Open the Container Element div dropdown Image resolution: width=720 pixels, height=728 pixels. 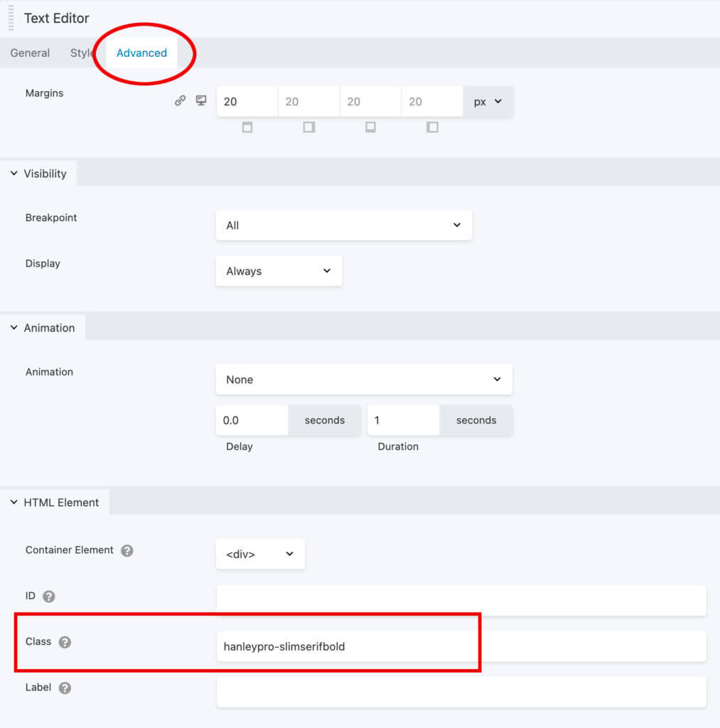[260, 554]
